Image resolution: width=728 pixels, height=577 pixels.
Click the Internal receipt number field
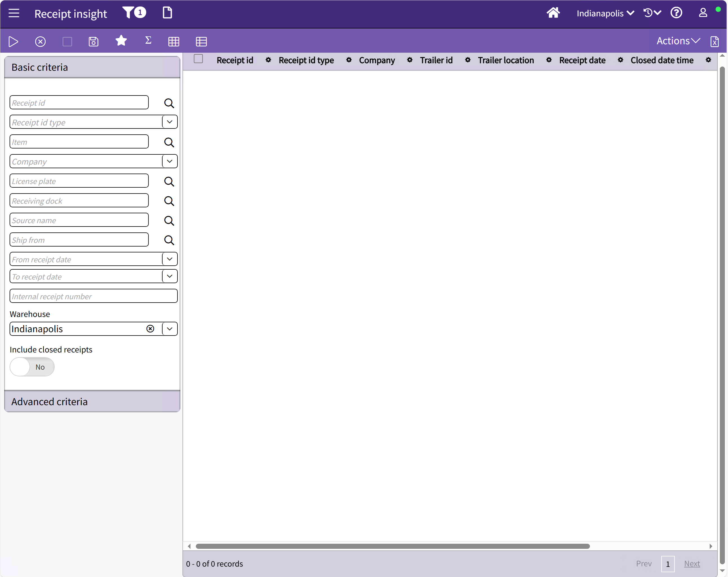pos(94,296)
